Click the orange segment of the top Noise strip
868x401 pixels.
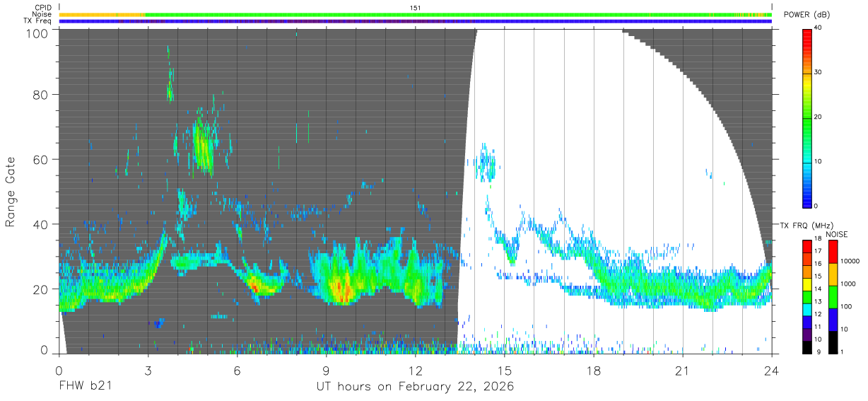[x=102, y=14]
